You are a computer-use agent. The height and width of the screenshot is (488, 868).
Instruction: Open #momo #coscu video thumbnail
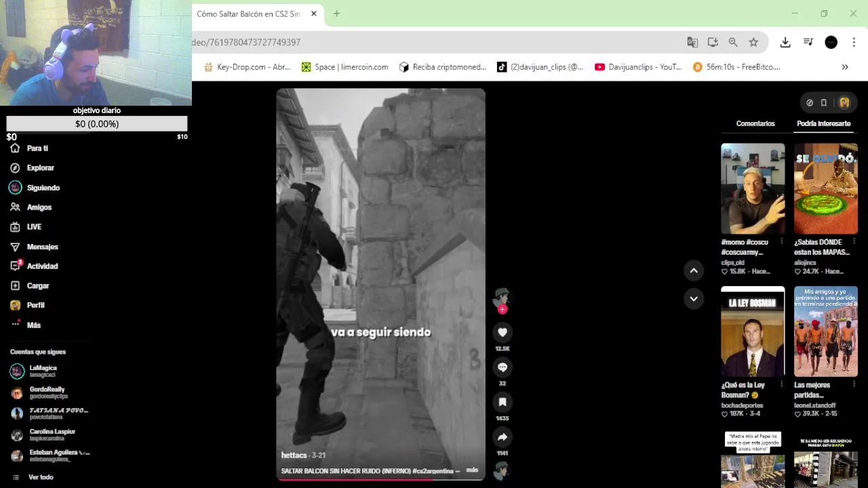click(x=753, y=188)
